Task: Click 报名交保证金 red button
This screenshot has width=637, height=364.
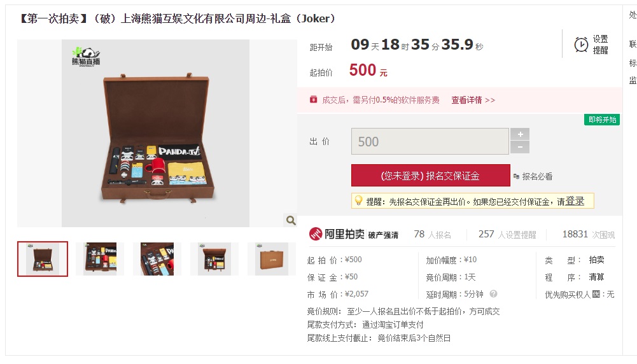Action: [431, 176]
